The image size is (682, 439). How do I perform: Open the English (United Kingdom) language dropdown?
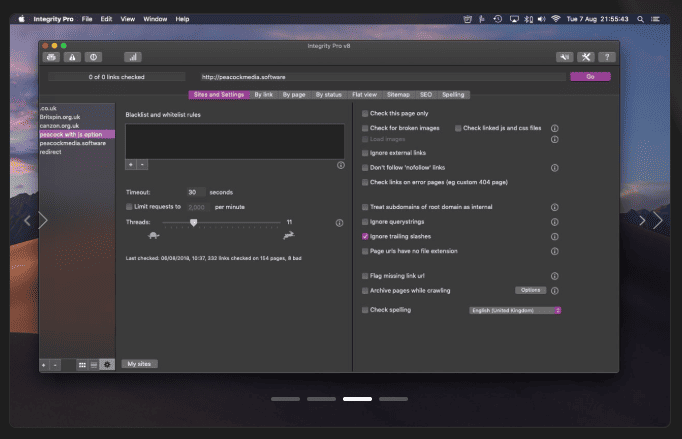coord(515,311)
